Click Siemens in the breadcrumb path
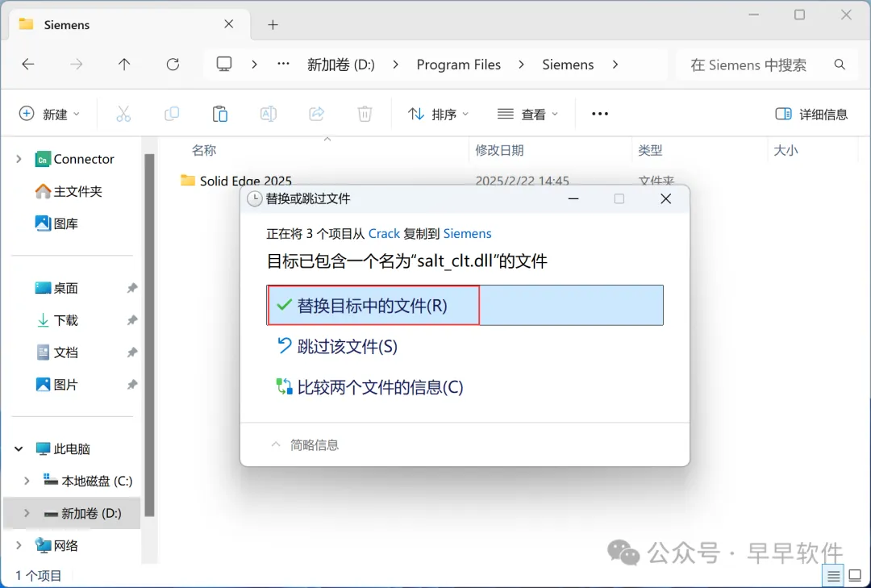Image resolution: width=871 pixels, height=588 pixels. [x=568, y=65]
